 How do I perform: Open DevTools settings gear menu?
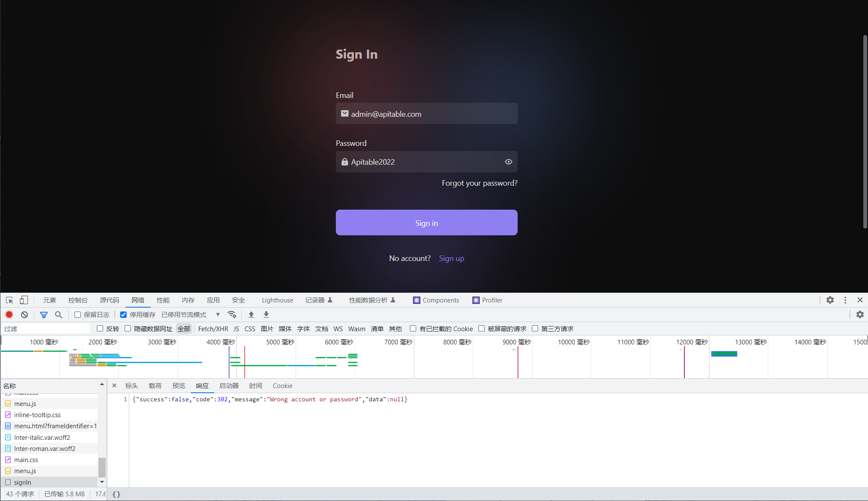pos(830,300)
